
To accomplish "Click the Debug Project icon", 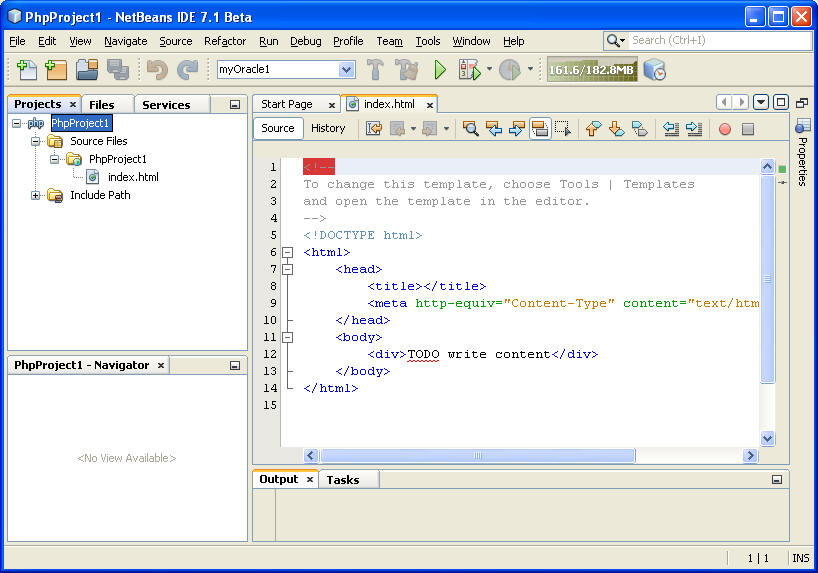I will pyautogui.click(x=469, y=69).
